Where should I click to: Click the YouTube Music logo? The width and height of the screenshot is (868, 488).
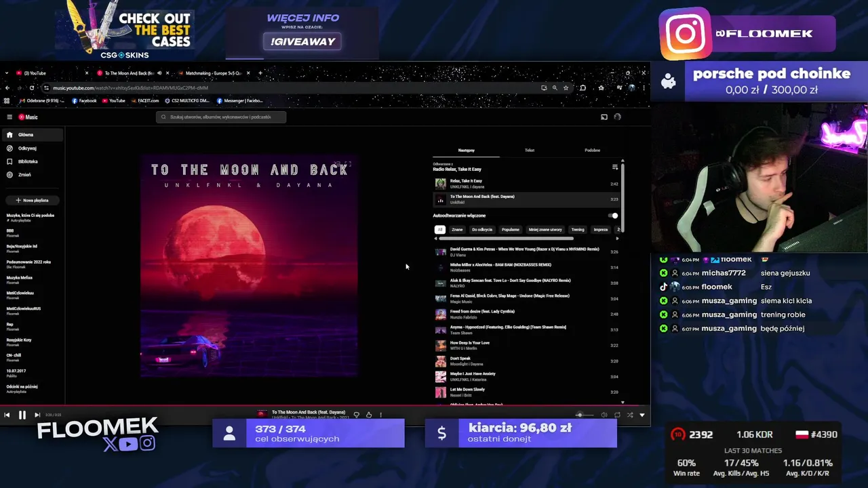point(28,117)
